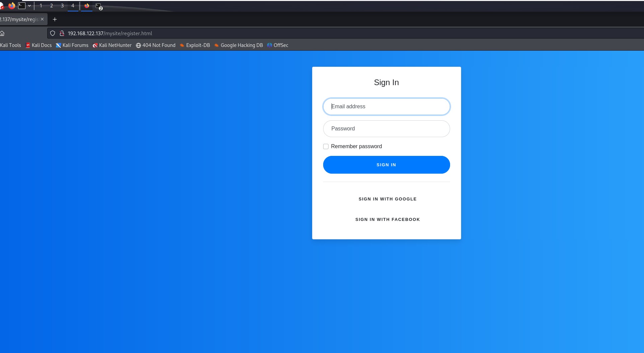Click the terminal launcher in the panel

pos(22,6)
